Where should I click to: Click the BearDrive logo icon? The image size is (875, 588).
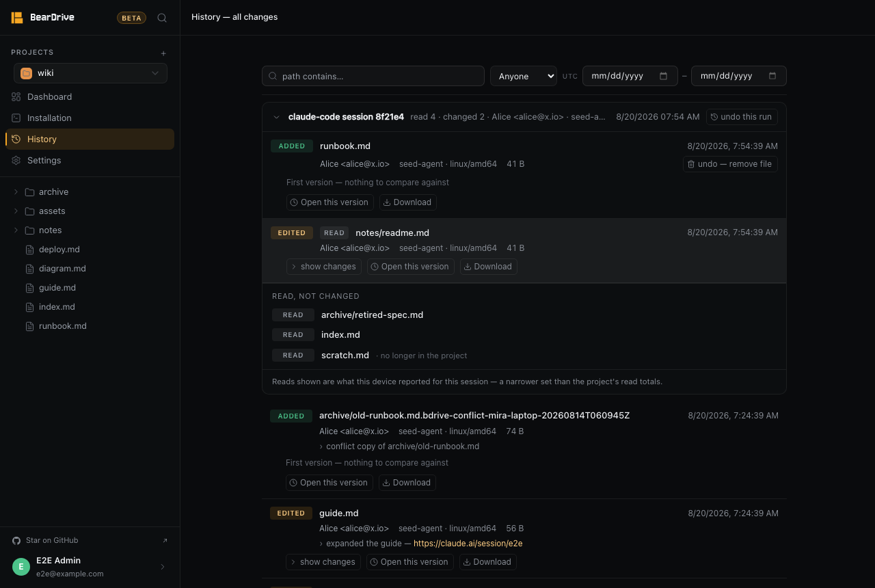(x=17, y=18)
